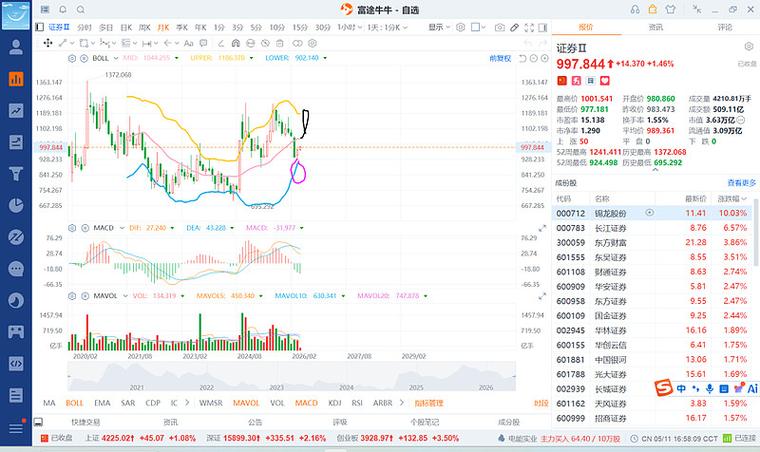Click the 指标管理 indicator management link

[x=428, y=403]
